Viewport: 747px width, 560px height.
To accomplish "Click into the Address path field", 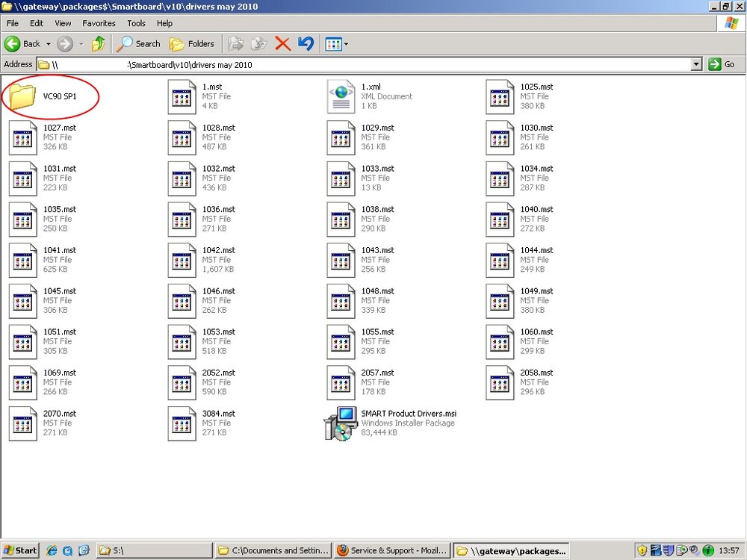I will click(x=364, y=64).
